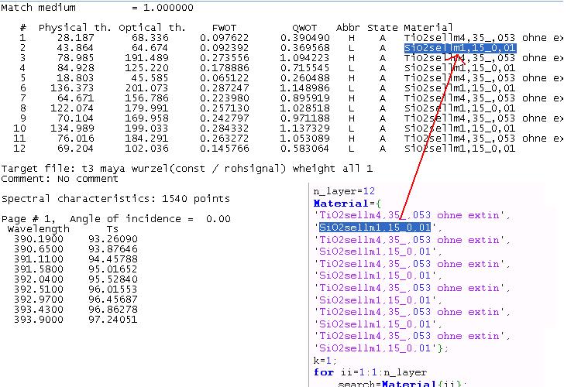Click the Material column header
The width and height of the screenshot is (588, 387).
coord(428,27)
